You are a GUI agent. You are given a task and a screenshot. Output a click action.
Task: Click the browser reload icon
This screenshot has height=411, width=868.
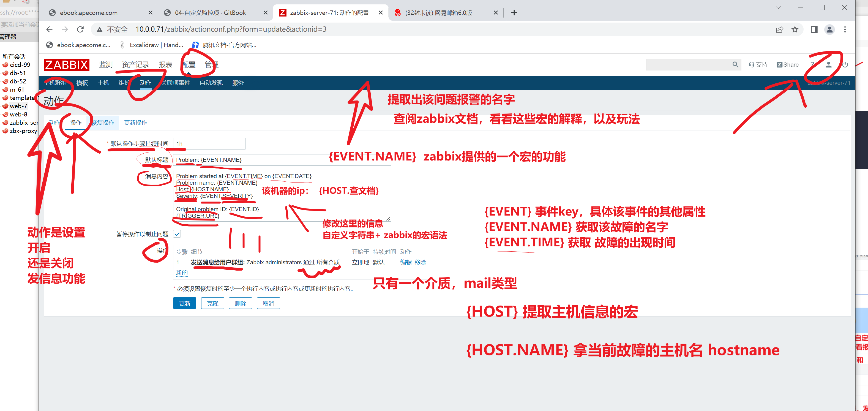[x=80, y=29]
